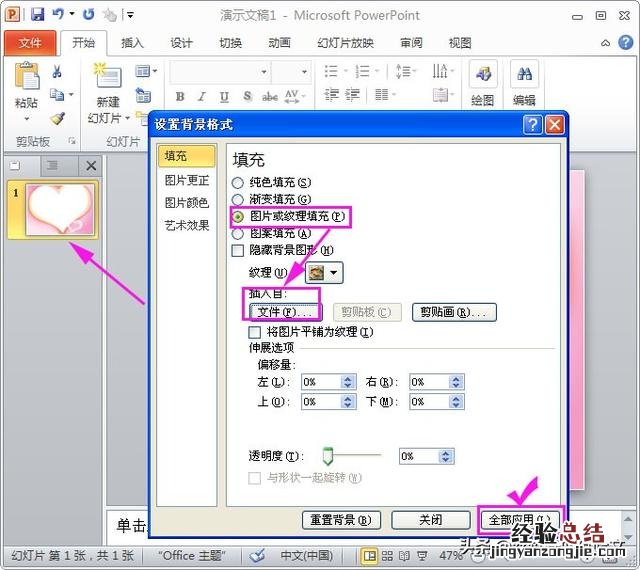Open the Drawing (绘图) tools icon
The height and width of the screenshot is (570, 640).
click(x=482, y=77)
